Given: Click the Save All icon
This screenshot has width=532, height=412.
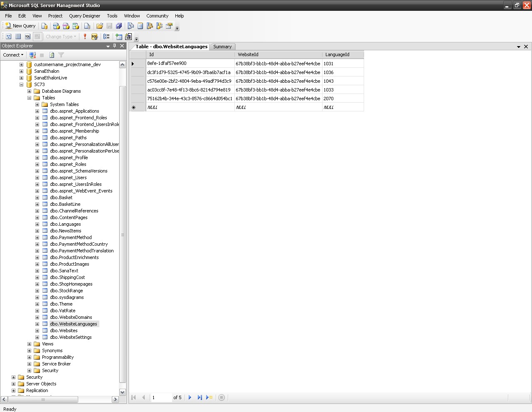Looking at the screenshot, I should [x=119, y=26].
